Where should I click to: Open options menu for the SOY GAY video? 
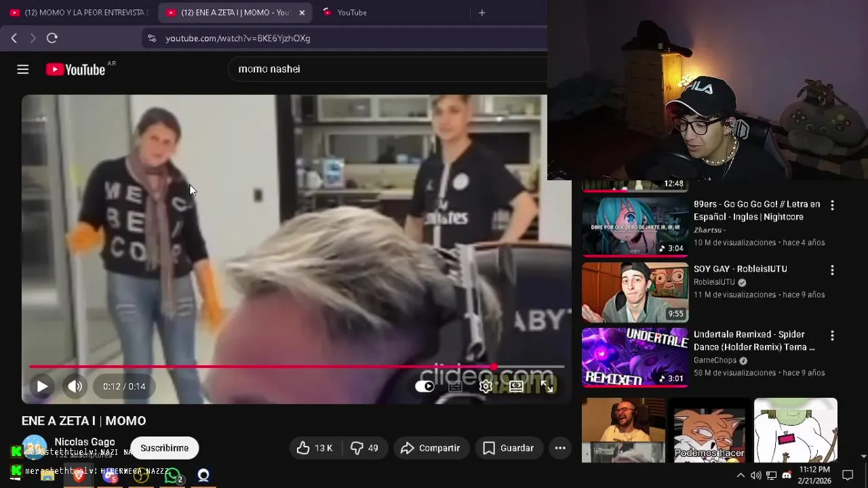click(x=832, y=270)
